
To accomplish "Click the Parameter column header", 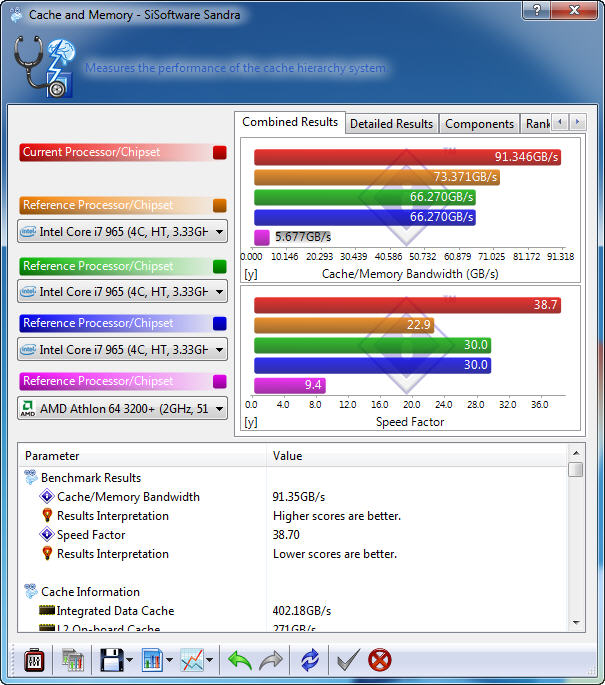I will (x=142, y=456).
